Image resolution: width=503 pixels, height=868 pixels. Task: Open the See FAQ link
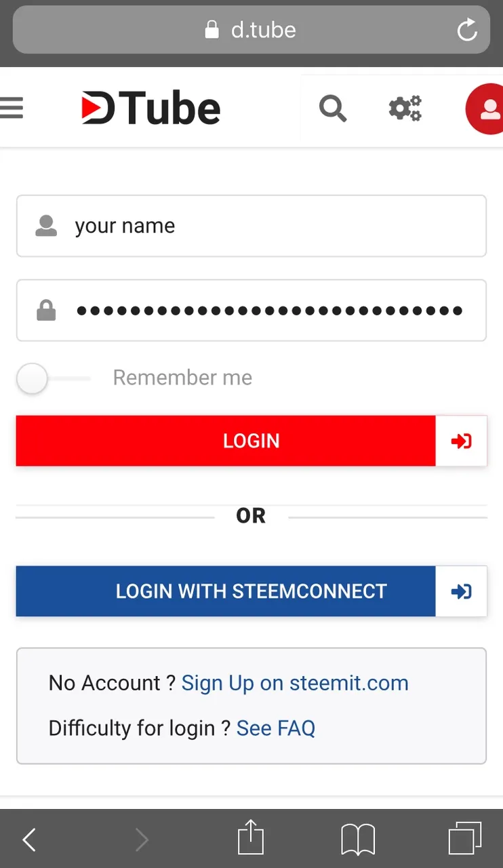tap(276, 728)
